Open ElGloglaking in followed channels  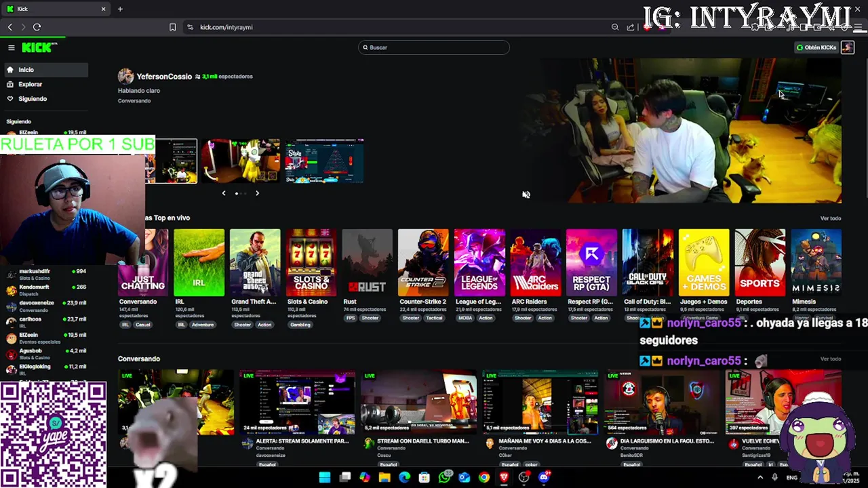click(45, 369)
